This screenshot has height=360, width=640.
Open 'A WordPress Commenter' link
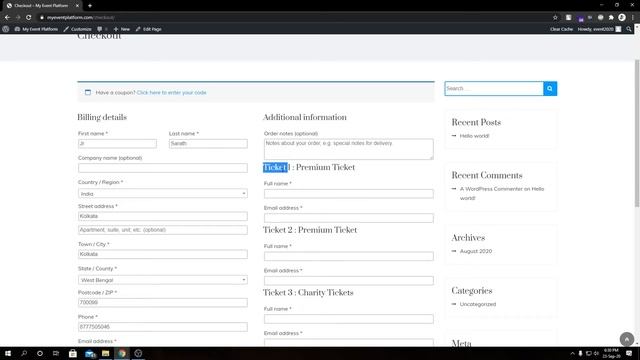pyautogui.click(x=491, y=189)
